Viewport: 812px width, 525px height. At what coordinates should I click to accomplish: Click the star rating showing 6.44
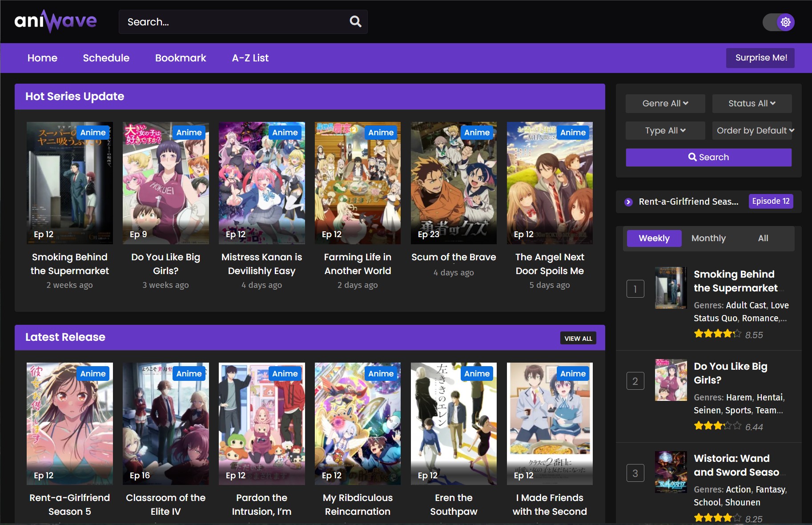coord(718,426)
